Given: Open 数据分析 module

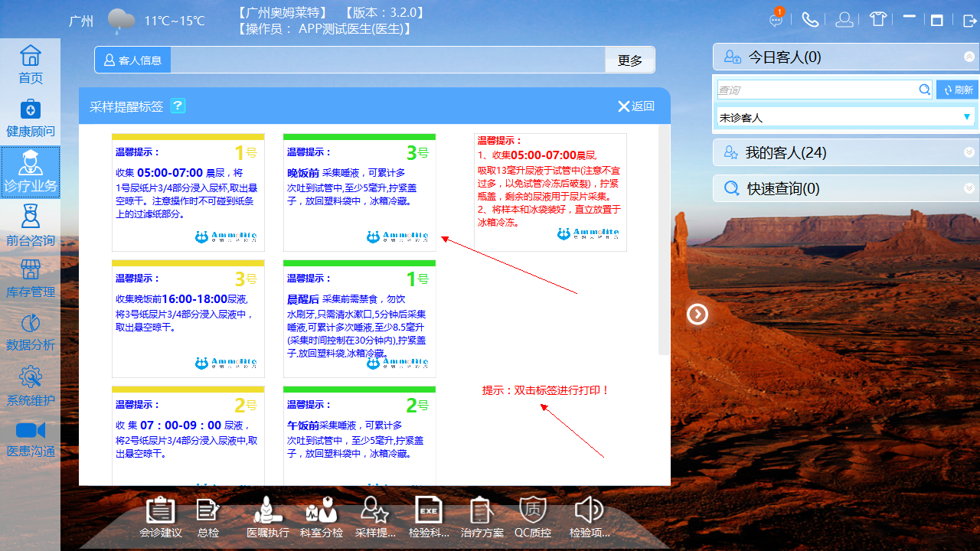Looking at the screenshot, I should point(31,332).
